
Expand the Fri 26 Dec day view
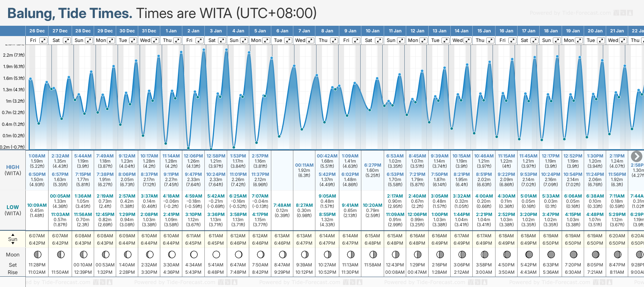tap(43, 40)
